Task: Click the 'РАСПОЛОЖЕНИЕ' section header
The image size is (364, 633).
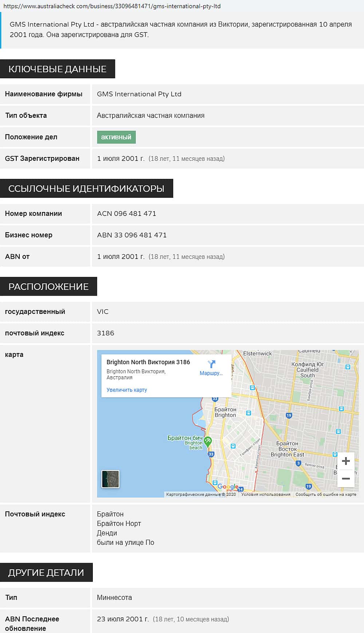Action: click(x=48, y=287)
